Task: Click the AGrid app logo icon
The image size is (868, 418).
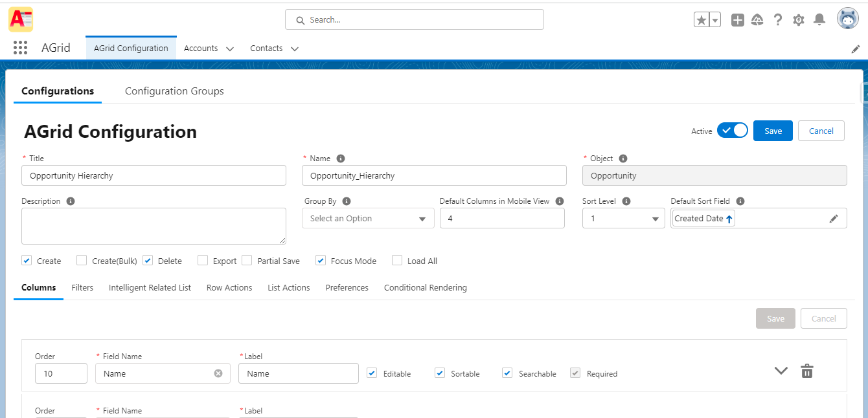Action: (21, 19)
